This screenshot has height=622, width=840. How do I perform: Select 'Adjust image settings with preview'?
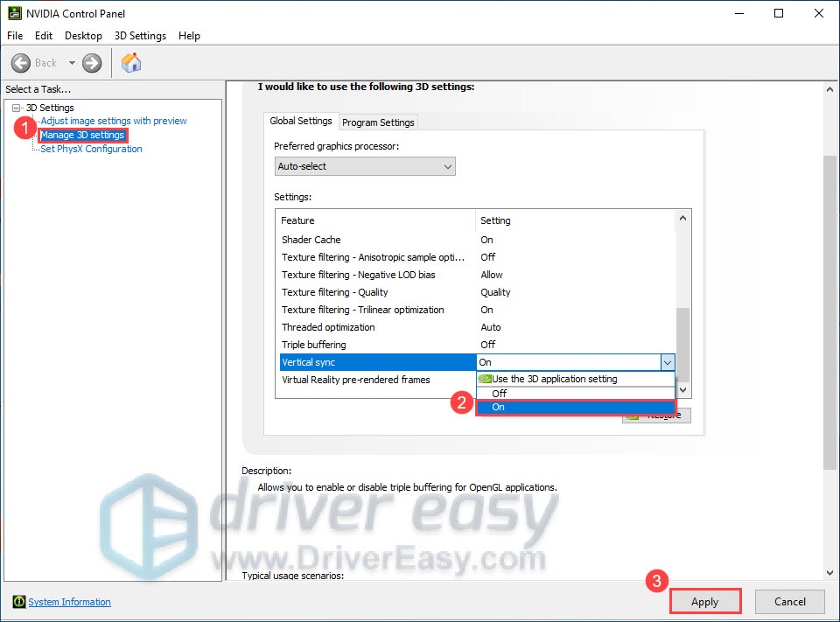click(114, 121)
